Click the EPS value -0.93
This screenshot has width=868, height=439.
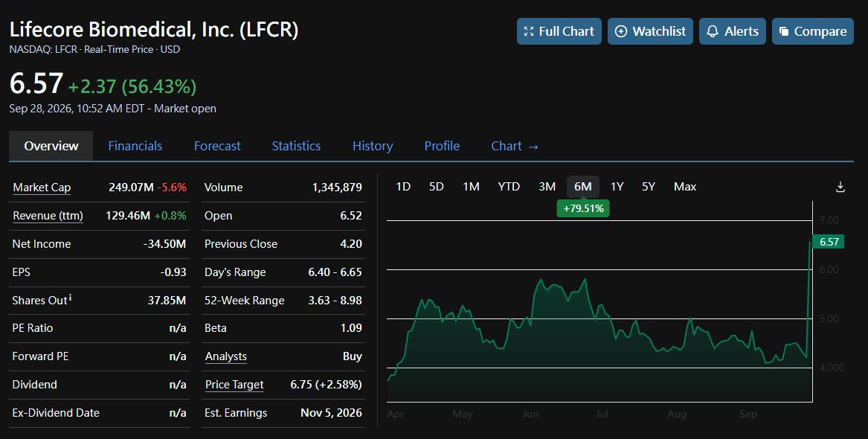tap(173, 272)
